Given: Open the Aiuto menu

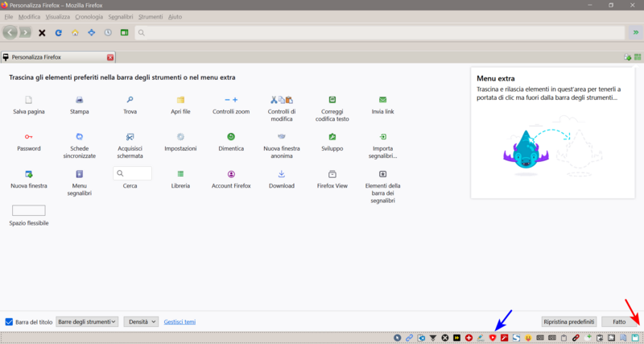Looking at the screenshot, I should click(175, 17).
